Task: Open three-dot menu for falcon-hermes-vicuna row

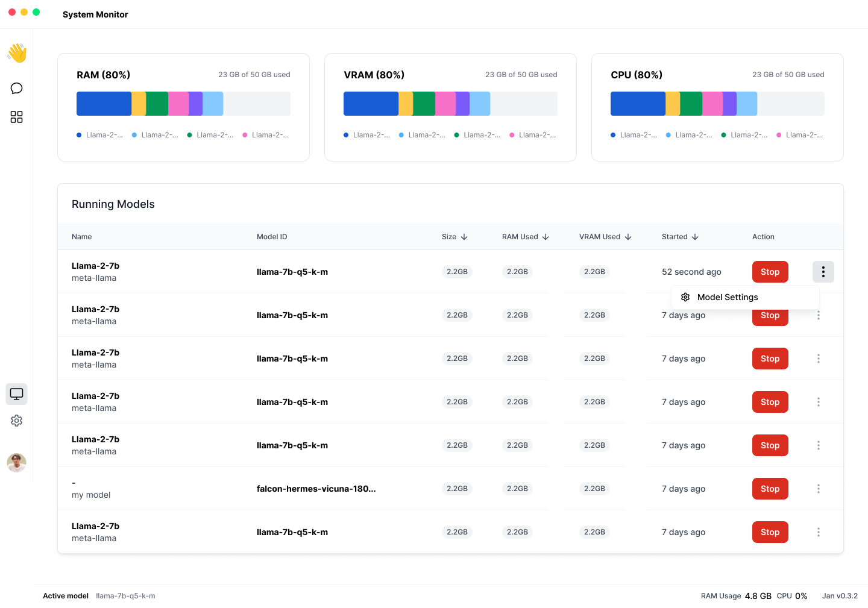Action: coord(818,489)
